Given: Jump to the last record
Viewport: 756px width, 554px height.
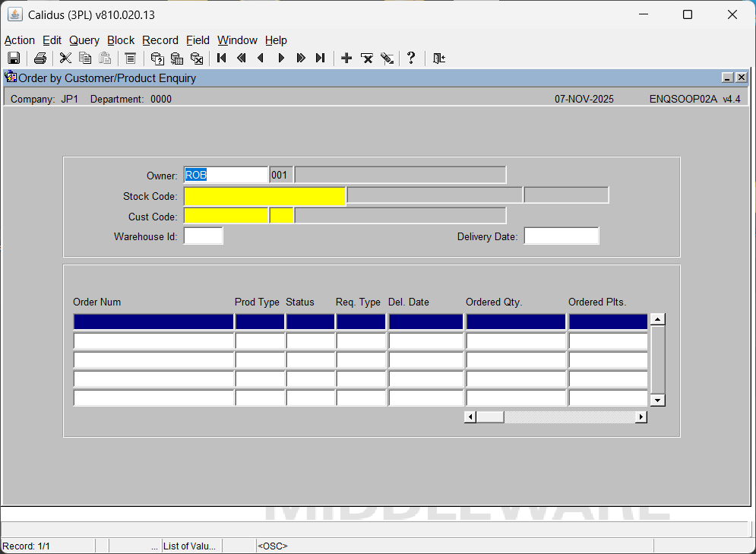Looking at the screenshot, I should 320,59.
